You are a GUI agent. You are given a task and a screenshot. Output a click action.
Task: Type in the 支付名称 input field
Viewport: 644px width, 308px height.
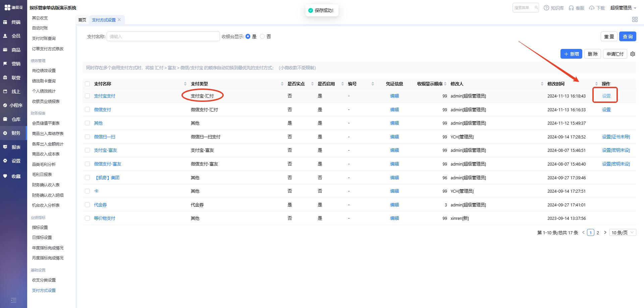tap(163, 37)
